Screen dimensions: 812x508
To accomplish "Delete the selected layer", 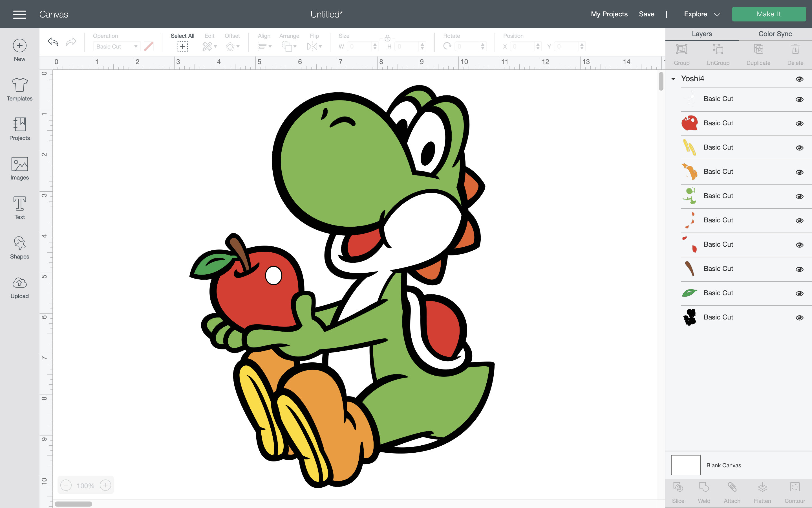I will (x=795, y=55).
